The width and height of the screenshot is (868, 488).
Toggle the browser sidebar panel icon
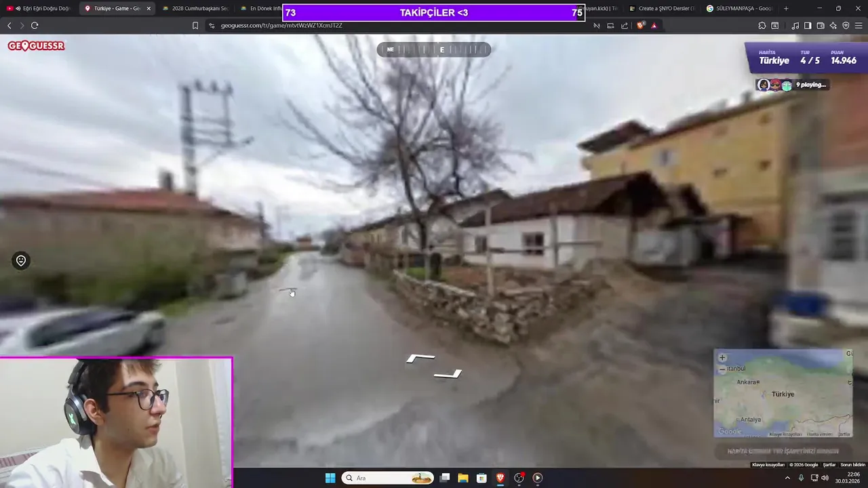(808, 26)
